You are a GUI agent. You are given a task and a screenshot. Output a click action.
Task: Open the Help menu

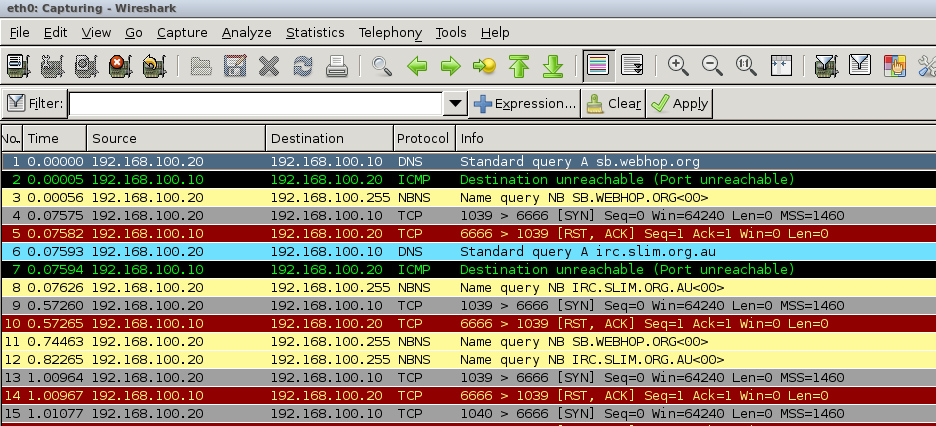[x=495, y=32]
